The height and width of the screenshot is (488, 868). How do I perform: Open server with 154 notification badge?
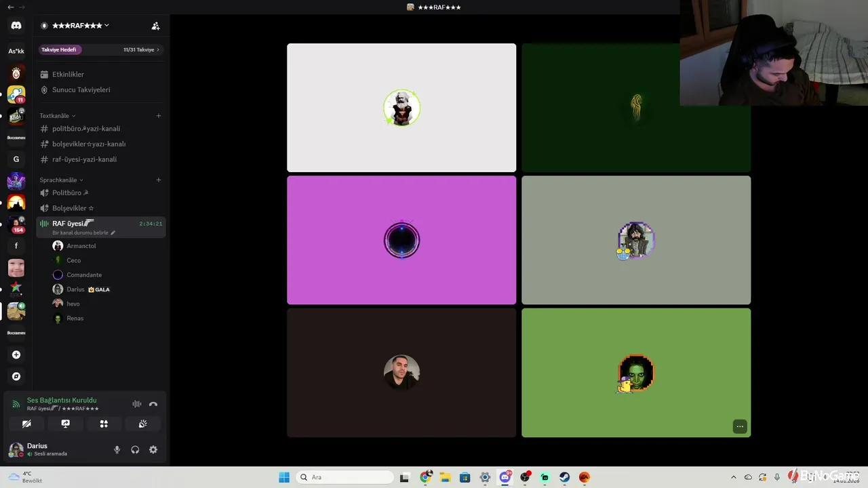(x=16, y=224)
